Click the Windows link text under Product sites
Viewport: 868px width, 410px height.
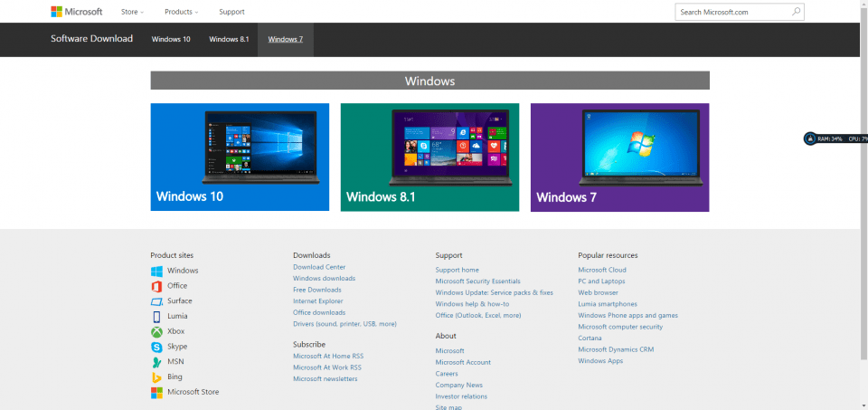(183, 271)
